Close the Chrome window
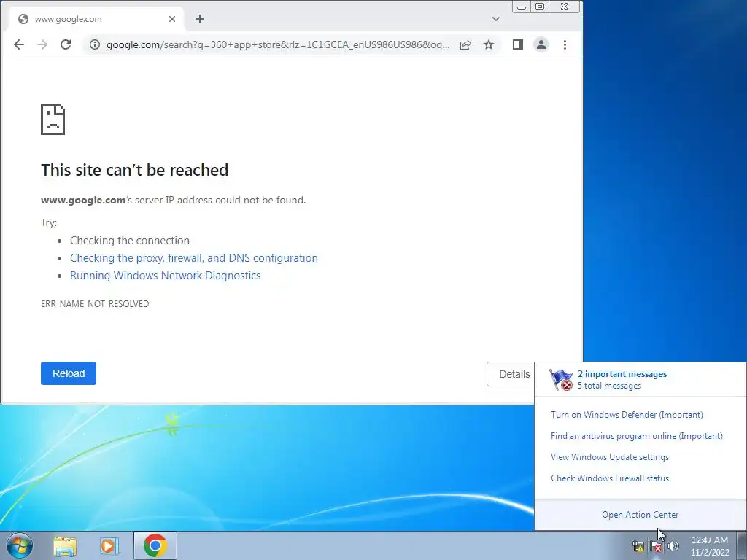747x560 pixels. (565, 7)
